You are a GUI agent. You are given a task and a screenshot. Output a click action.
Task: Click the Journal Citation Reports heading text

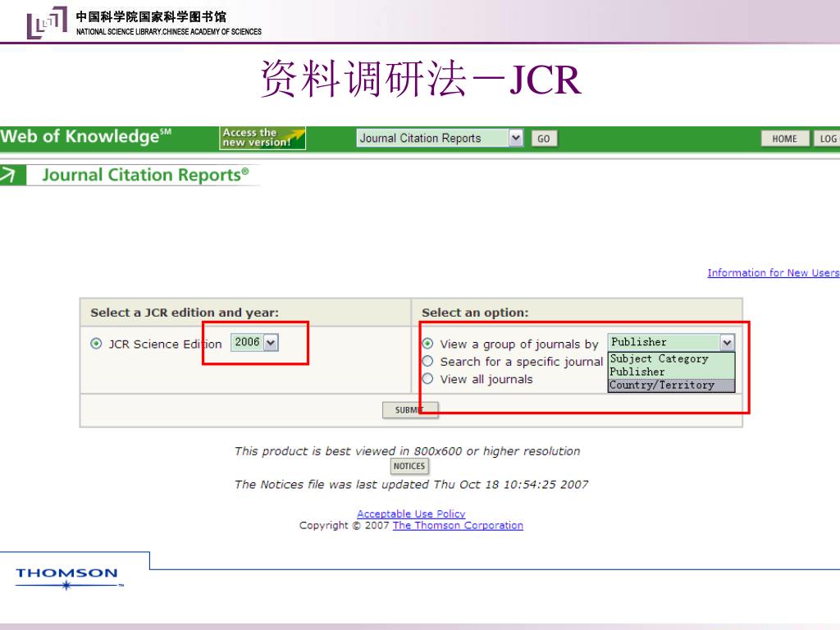click(x=146, y=176)
